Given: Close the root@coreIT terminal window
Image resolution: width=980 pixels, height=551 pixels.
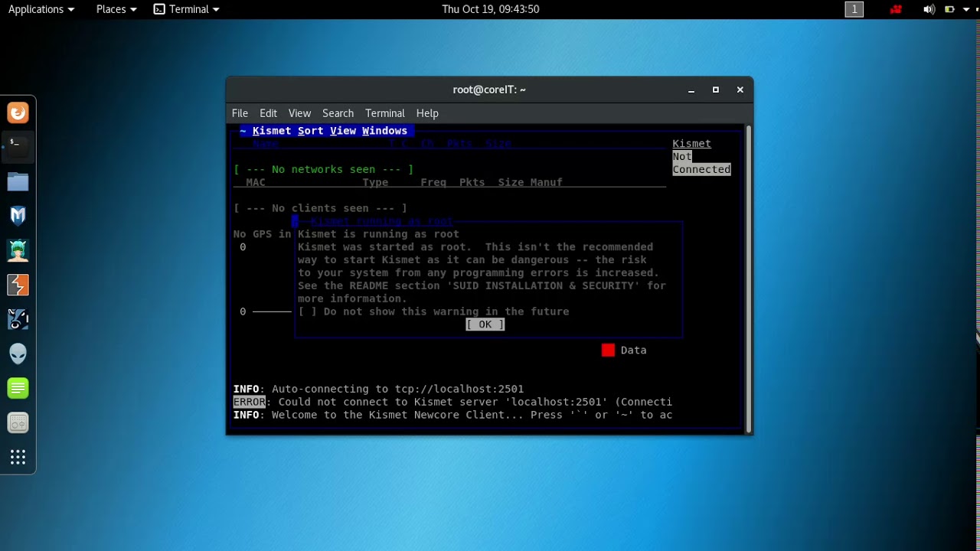Looking at the screenshot, I should tap(740, 90).
